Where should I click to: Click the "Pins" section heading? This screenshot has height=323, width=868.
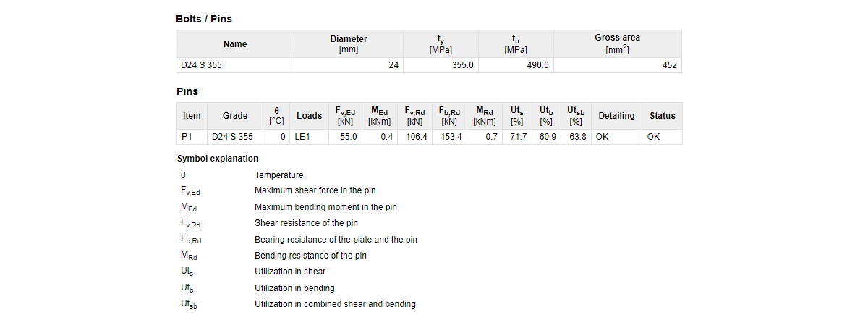[187, 91]
